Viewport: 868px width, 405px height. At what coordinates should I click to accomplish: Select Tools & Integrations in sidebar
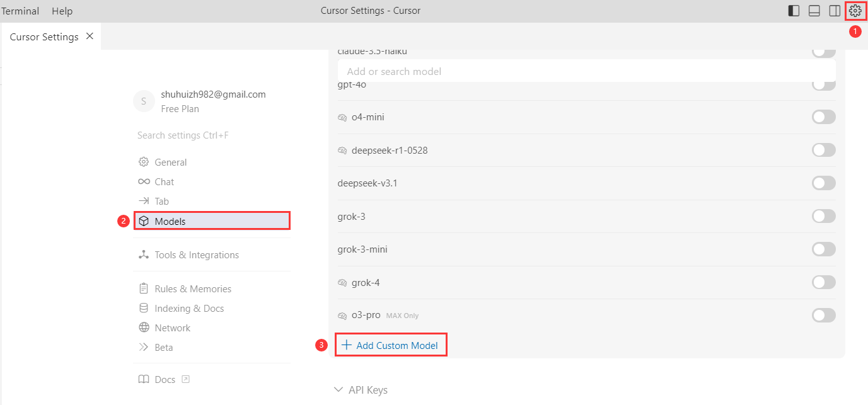point(196,255)
